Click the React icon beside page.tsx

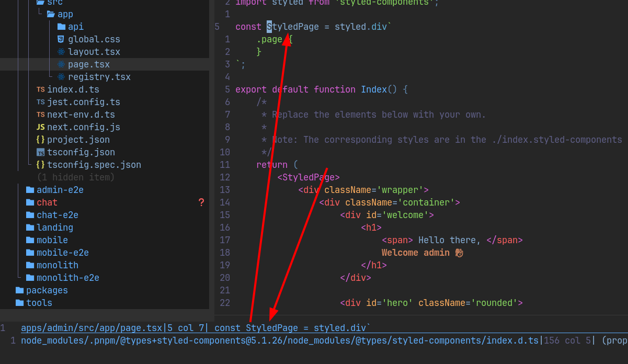[x=61, y=64]
